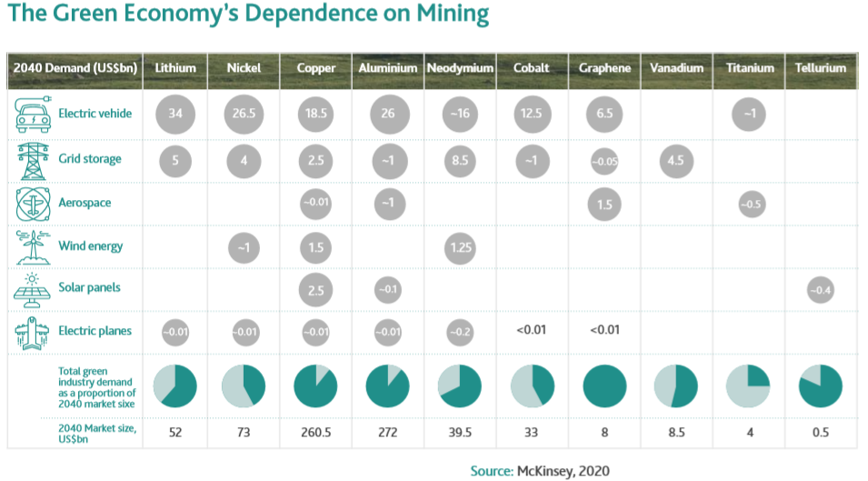This screenshot has height=481, width=868.
Task: Click the Electric vehicle car icon
Action: (33, 115)
